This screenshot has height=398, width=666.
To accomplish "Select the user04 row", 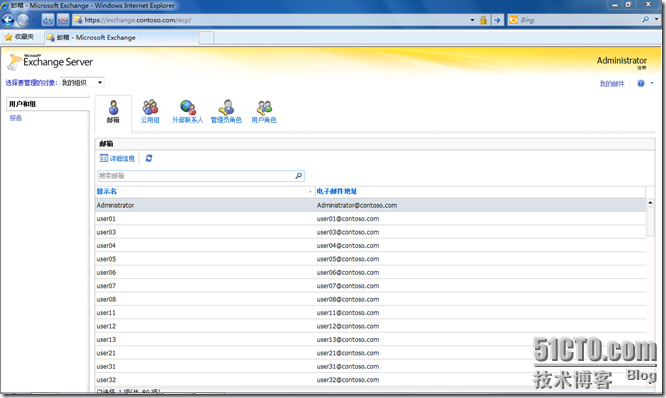I will [370, 246].
